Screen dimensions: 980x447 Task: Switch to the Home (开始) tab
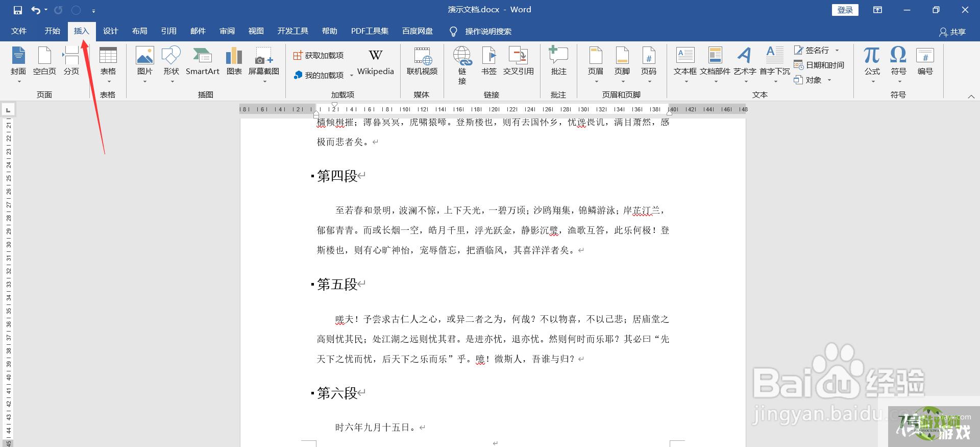[52, 31]
